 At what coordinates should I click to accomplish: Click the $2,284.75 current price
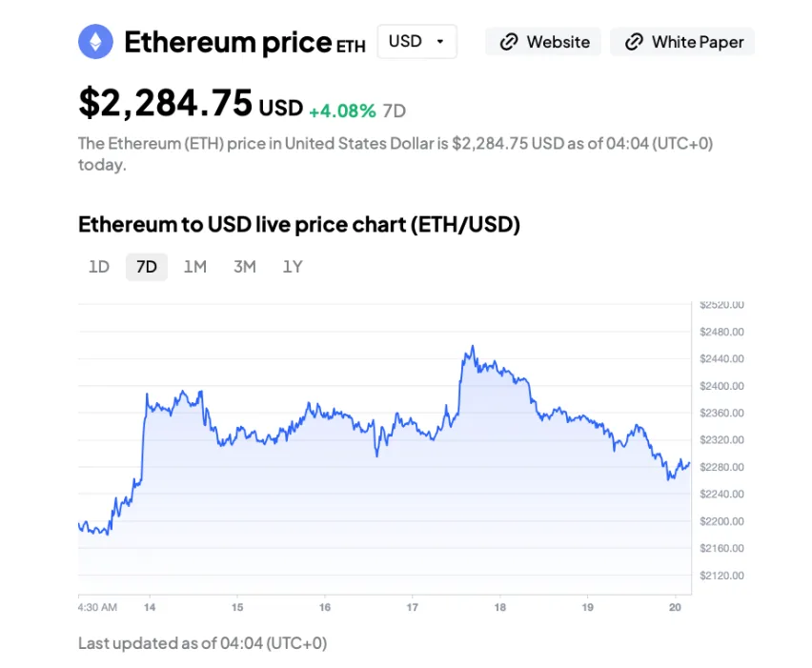(x=165, y=103)
